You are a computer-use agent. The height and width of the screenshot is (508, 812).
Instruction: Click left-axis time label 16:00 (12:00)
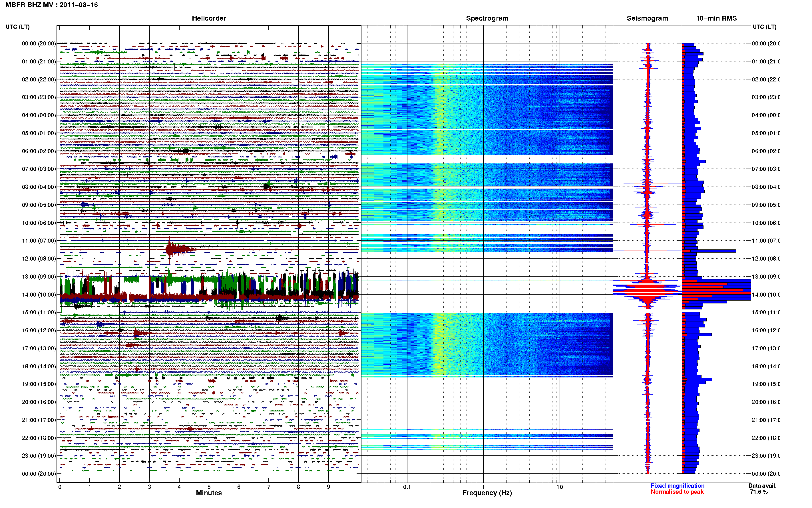(x=39, y=330)
